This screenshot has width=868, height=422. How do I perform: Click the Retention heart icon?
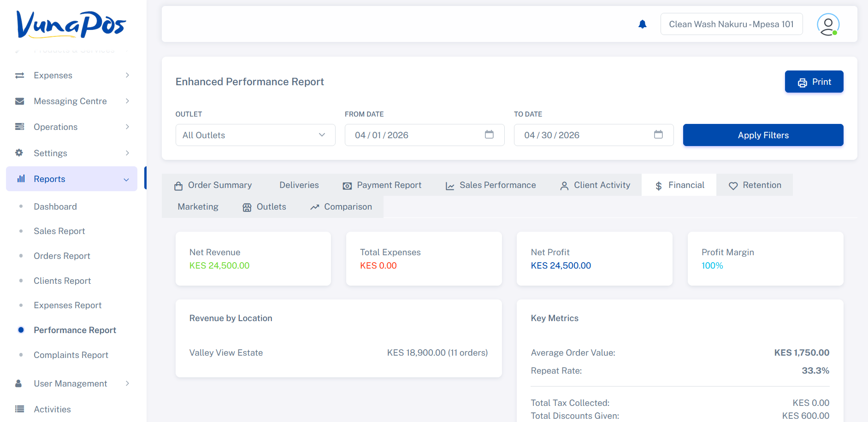click(x=733, y=186)
